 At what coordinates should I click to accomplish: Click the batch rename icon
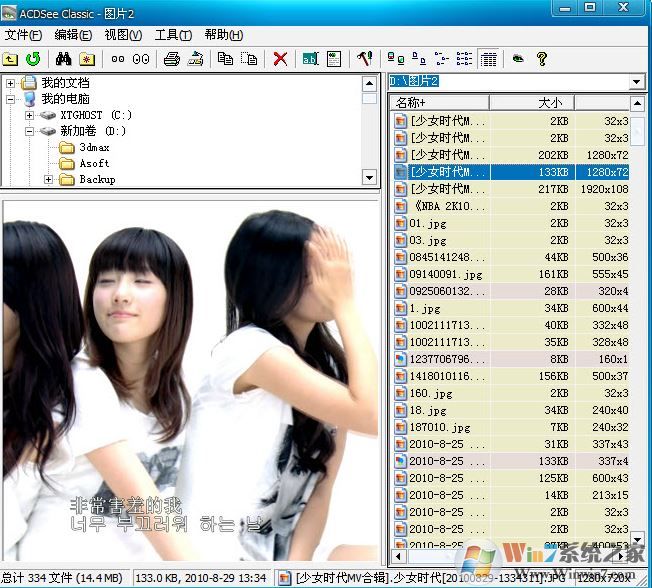coord(310,59)
